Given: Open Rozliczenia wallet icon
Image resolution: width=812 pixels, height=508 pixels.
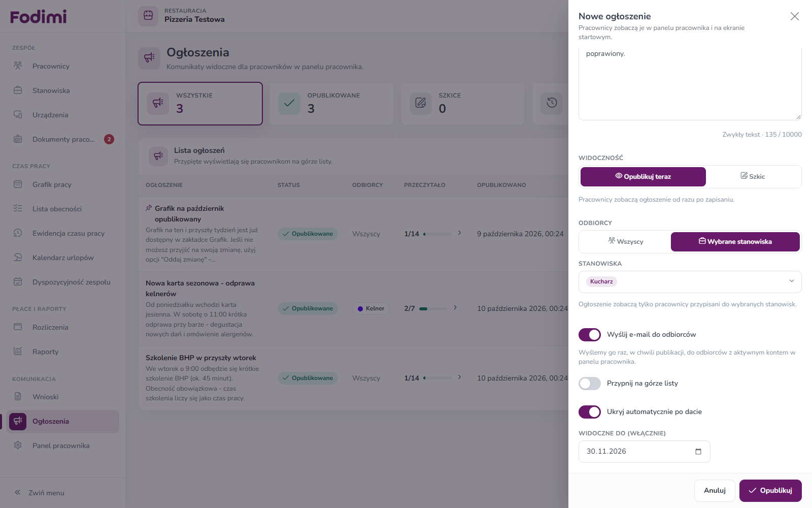Looking at the screenshot, I should (18, 327).
